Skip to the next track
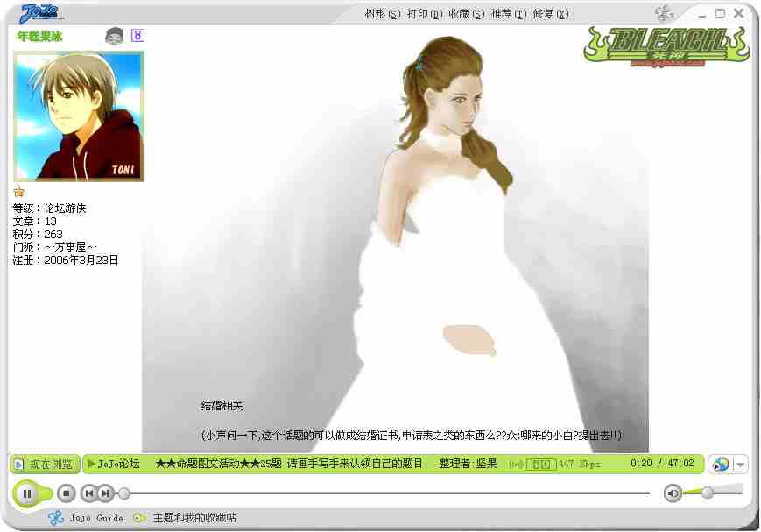761x532 pixels. (105, 493)
